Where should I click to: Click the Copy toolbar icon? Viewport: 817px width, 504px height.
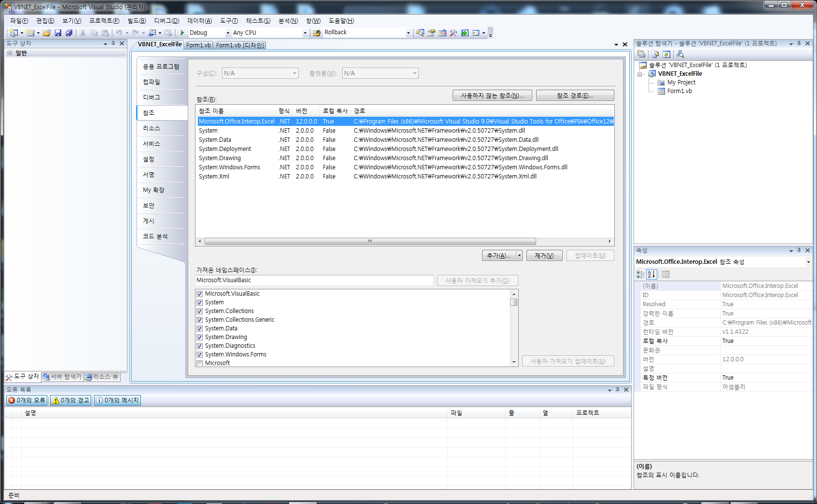coord(94,33)
